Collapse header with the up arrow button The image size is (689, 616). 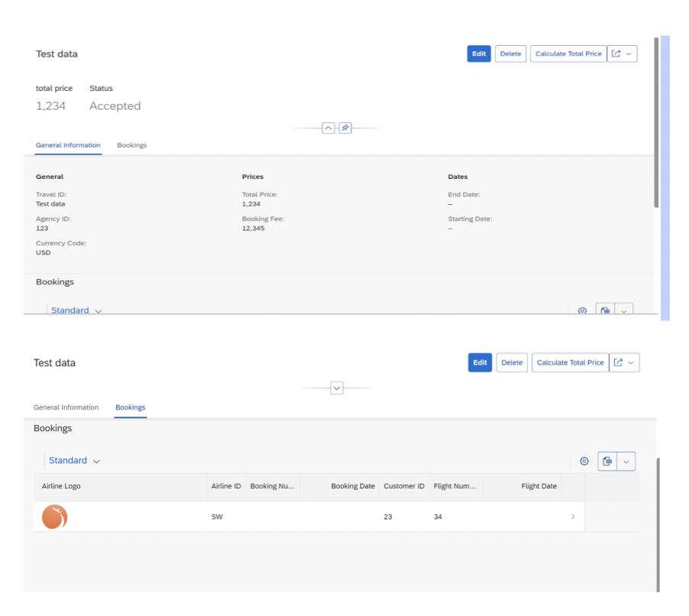pyautogui.click(x=328, y=128)
